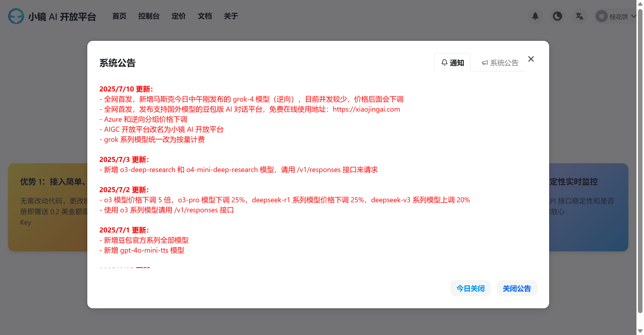Open the notifications bell icon
The height and width of the screenshot is (335, 644).
(535, 16)
